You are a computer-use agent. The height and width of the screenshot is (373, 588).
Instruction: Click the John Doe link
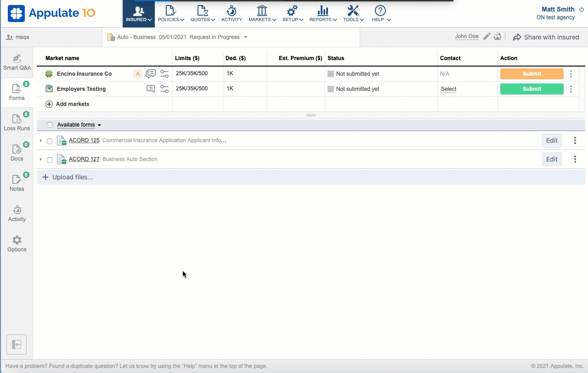(467, 36)
